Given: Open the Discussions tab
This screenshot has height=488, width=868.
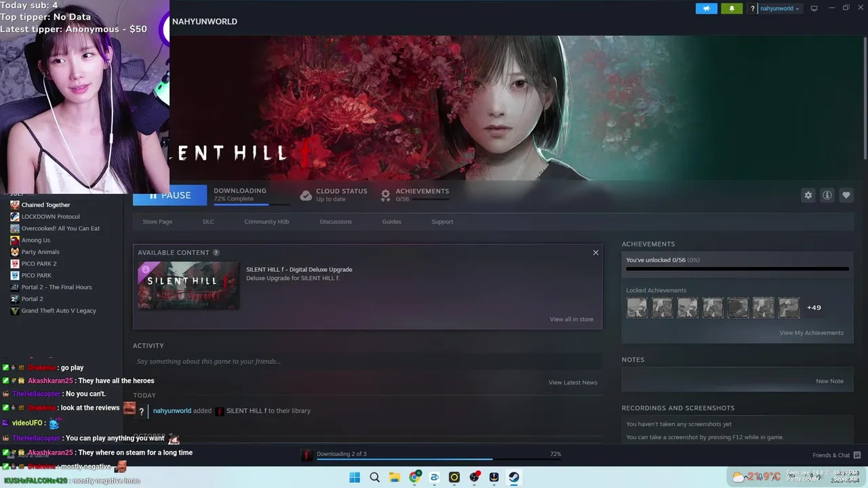Looking at the screenshot, I should coord(336,222).
